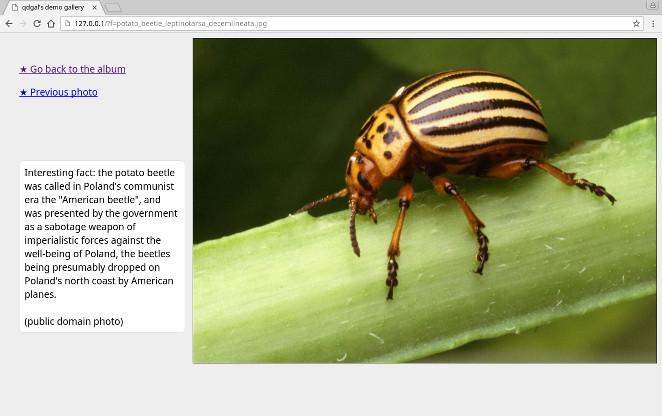Focus the address bar URL field
662x416 pixels.
pyautogui.click(x=300, y=23)
